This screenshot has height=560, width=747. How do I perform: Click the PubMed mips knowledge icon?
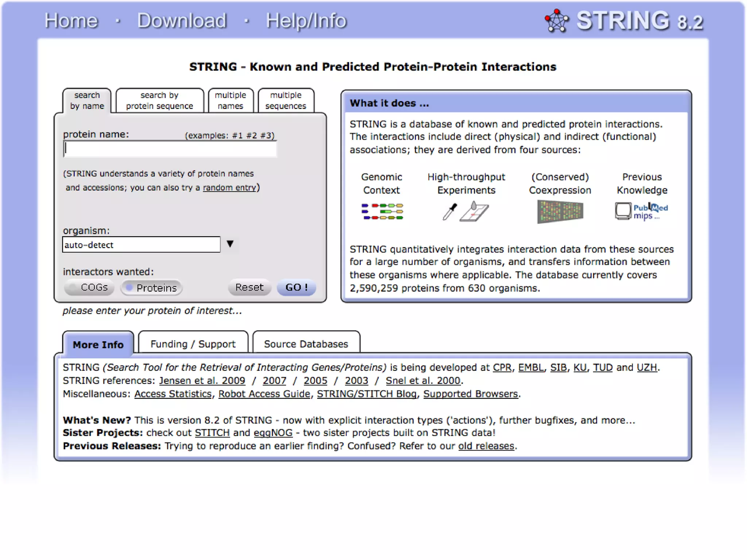click(642, 211)
